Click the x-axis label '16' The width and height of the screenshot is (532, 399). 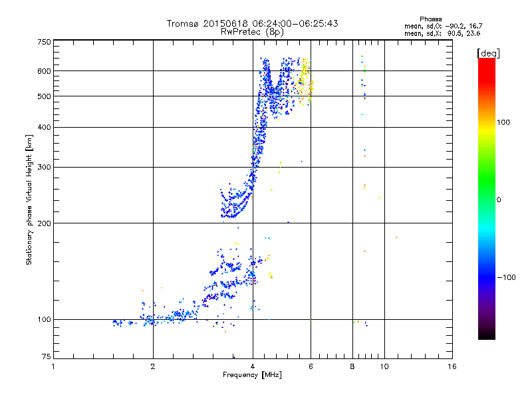click(x=452, y=366)
